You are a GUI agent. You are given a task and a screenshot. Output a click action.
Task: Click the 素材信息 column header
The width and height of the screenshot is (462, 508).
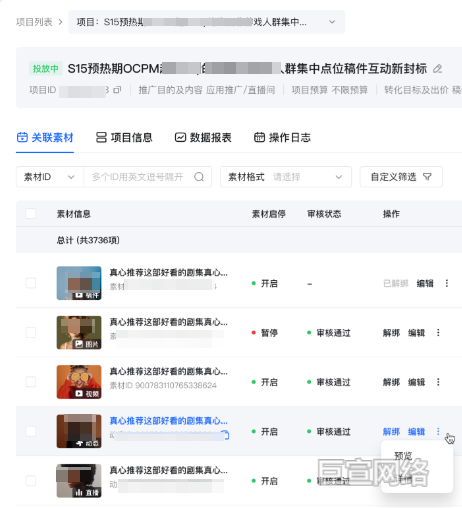74,214
